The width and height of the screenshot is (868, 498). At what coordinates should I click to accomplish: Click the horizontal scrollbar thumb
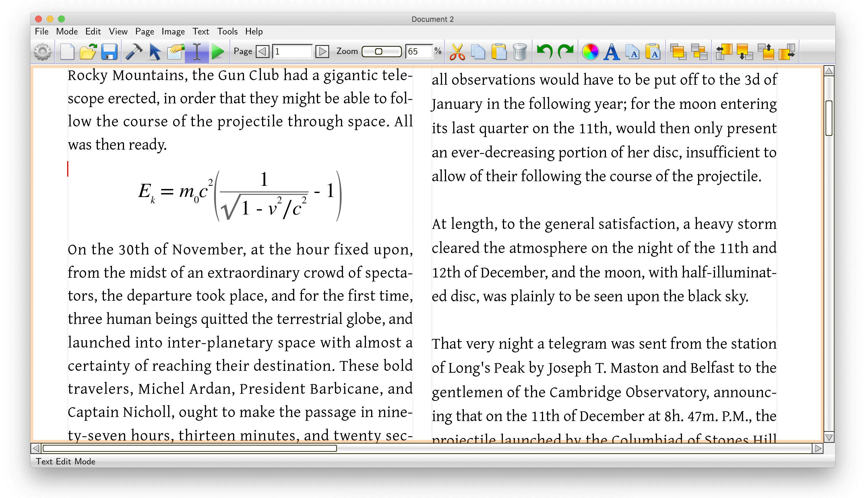[190, 448]
